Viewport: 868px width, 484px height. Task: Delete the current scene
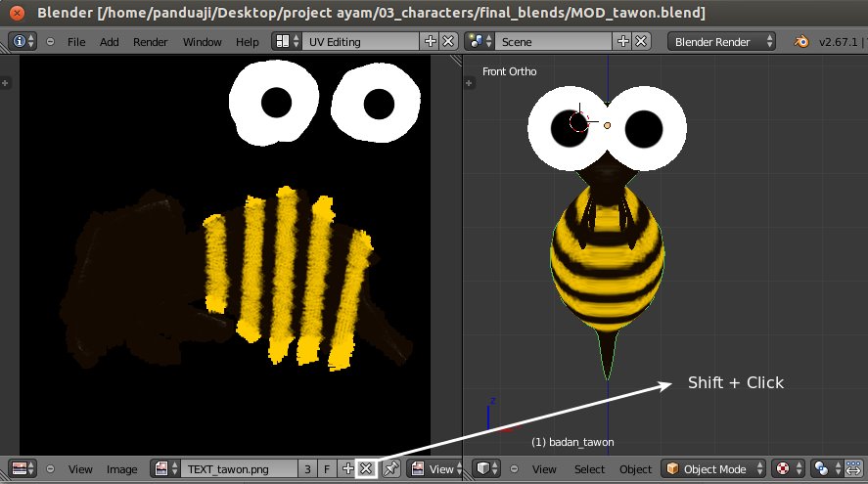641,41
